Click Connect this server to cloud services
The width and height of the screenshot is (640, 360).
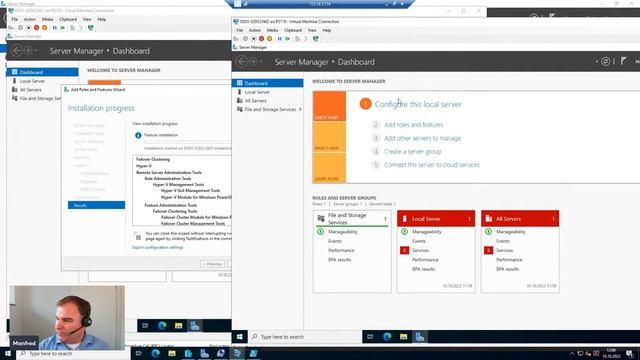(x=432, y=165)
